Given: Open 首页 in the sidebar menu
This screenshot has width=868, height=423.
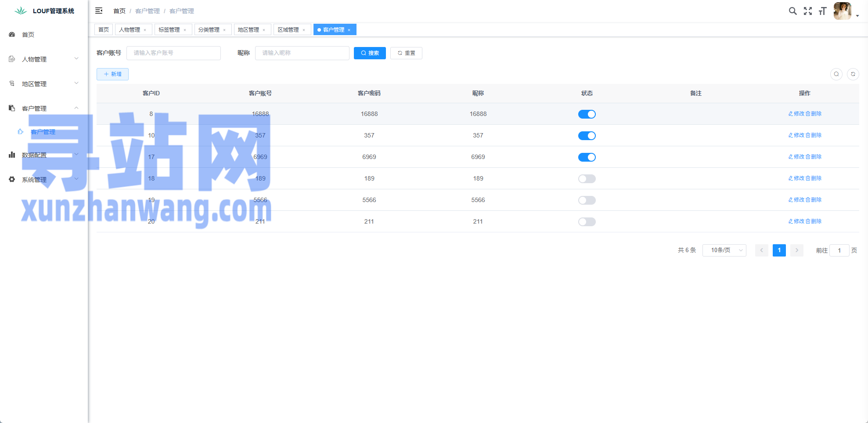Looking at the screenshot, I should tap(28, 35).
